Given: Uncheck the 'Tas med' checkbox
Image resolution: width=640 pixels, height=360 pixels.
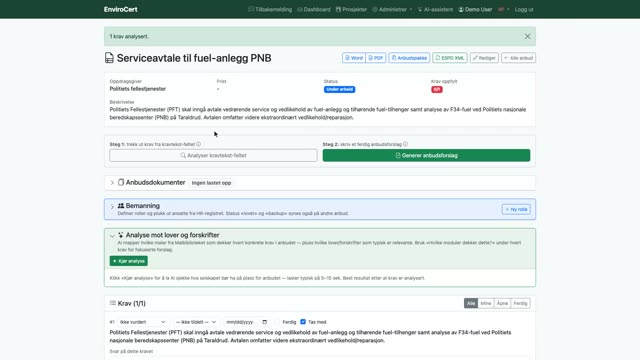Looking at the screenshot, I should [303, 322].
